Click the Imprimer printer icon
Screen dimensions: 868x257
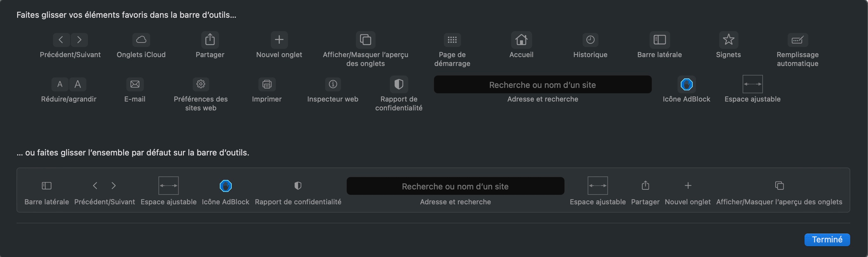point(267,84)
